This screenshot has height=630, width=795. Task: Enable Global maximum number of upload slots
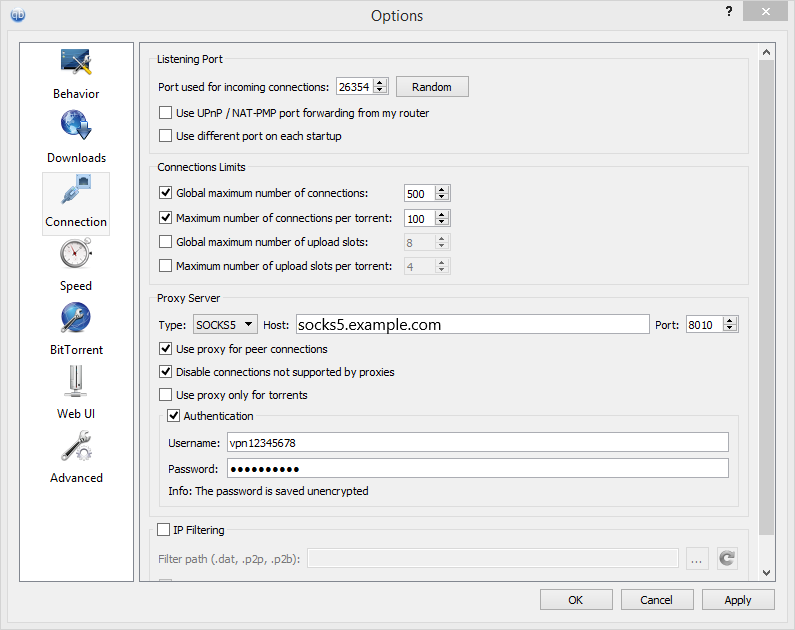165,242
